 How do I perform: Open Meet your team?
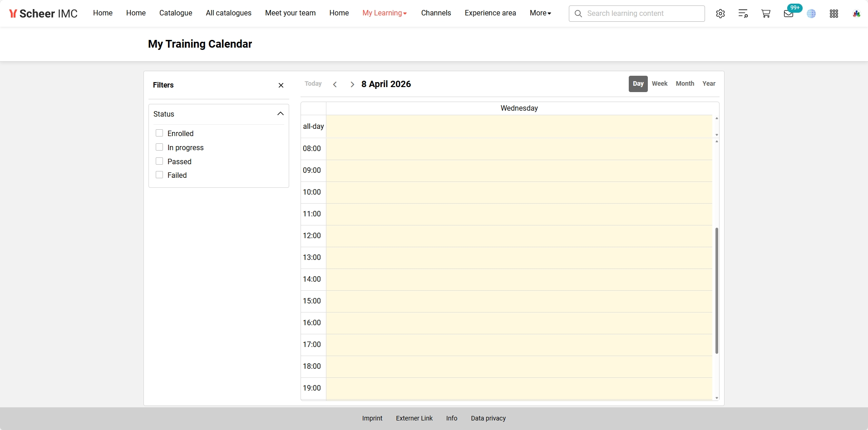(x=291, y=13)
